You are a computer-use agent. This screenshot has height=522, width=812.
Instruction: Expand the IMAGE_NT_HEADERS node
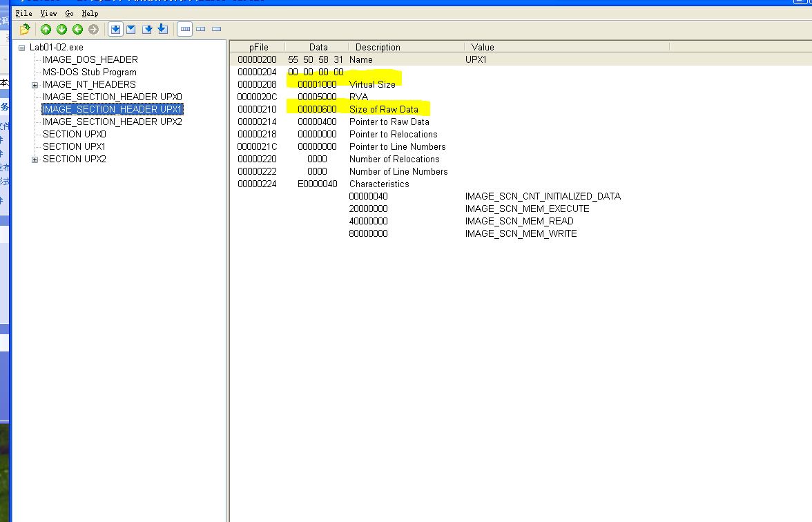[35, 85]
